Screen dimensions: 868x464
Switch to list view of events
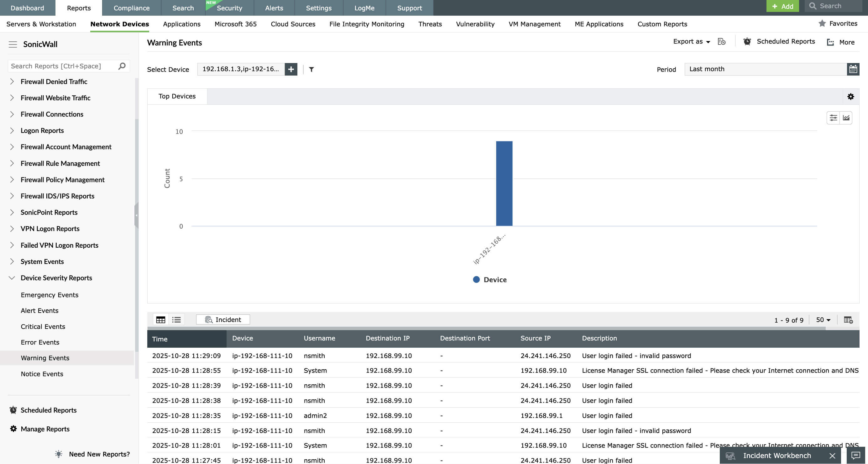(x=176, y=320)
